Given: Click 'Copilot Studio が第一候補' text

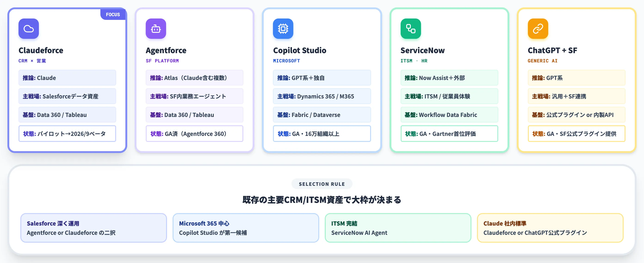Looking at the screenshot, I should (213, 232).
